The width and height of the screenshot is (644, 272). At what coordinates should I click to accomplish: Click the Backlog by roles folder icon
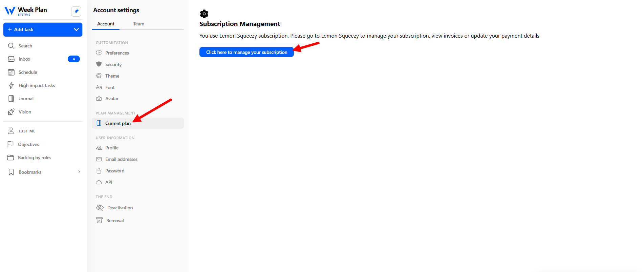coord(10,158)
